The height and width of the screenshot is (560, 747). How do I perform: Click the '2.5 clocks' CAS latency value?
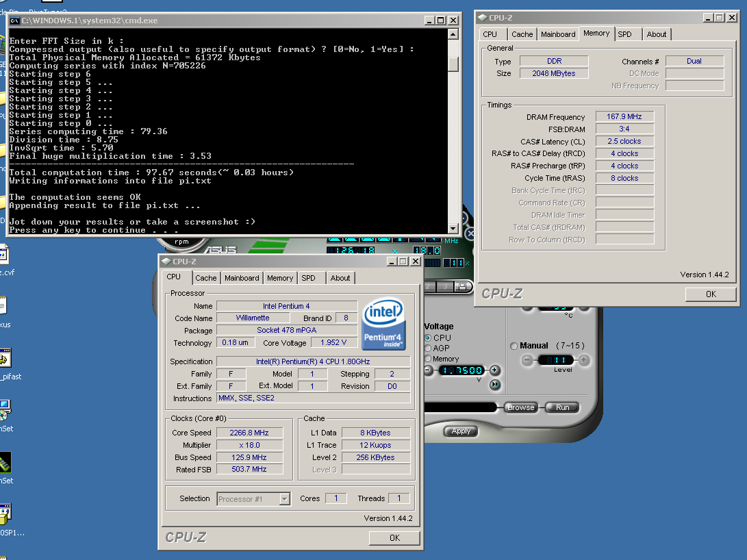[x=624, y=142]
